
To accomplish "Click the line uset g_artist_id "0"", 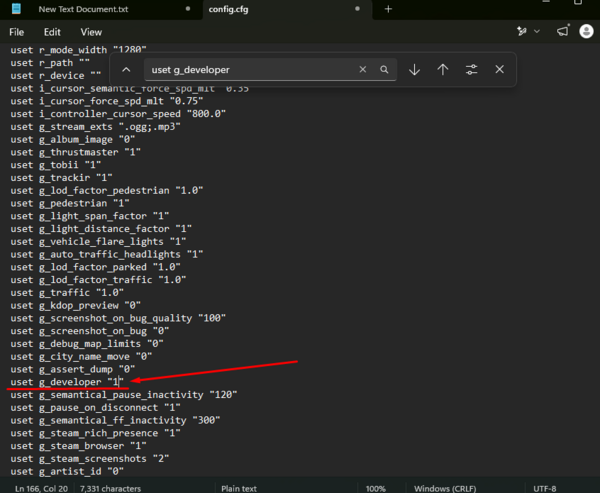I will (x=67, y=471).
